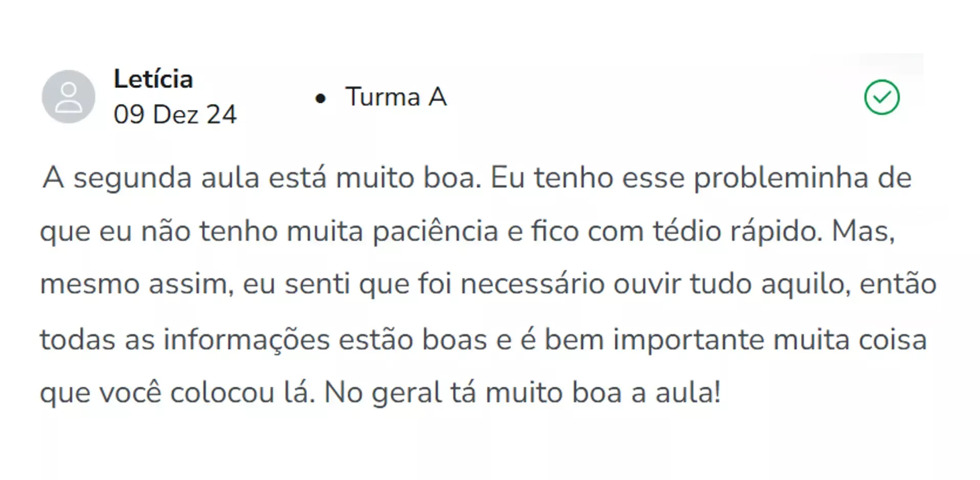This screenshot has width=980, height=480.
Task: Click the word "geral" in the last line
Action: tap(407, 393)
